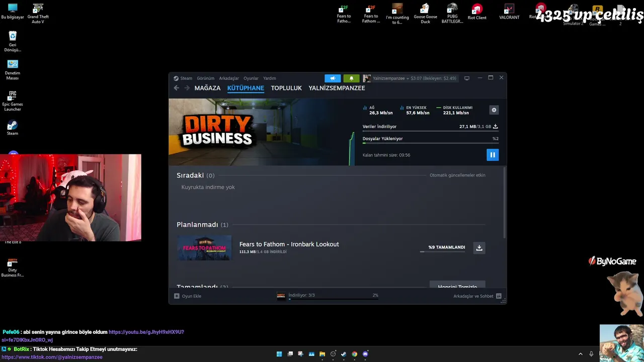The width and height of the screenshot is (644, 362).
Task: Click Oyun Ekle to add a game
Action: [x=191, y=296]
